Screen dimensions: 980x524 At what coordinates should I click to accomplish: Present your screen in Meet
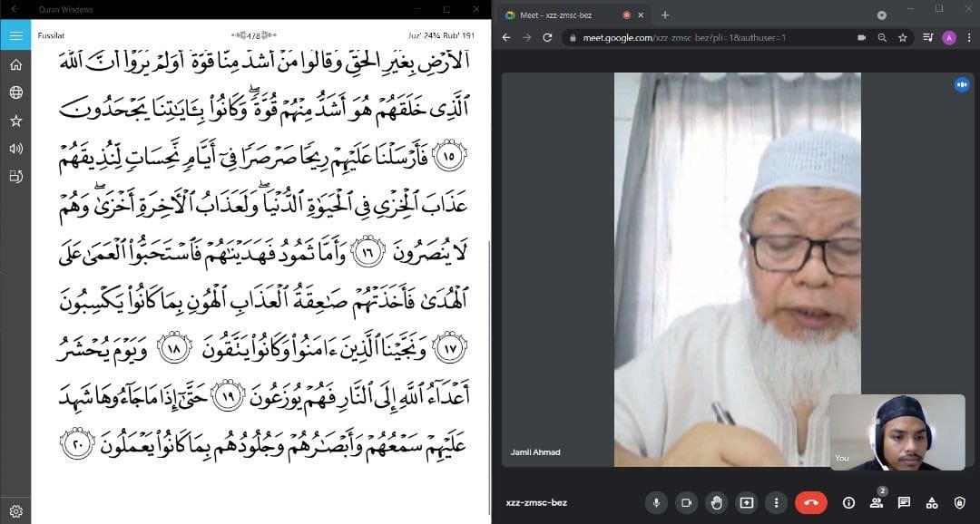[x=746, y=503]
